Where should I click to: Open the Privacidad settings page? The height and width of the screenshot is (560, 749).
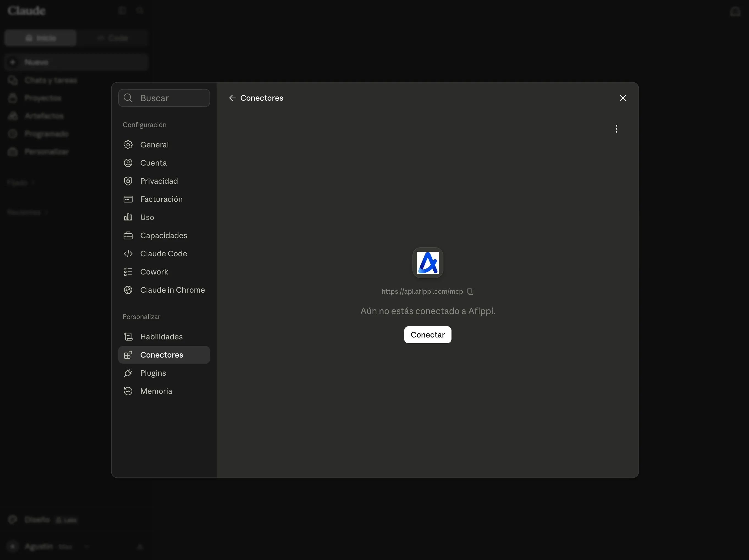[x=164, y=181]
